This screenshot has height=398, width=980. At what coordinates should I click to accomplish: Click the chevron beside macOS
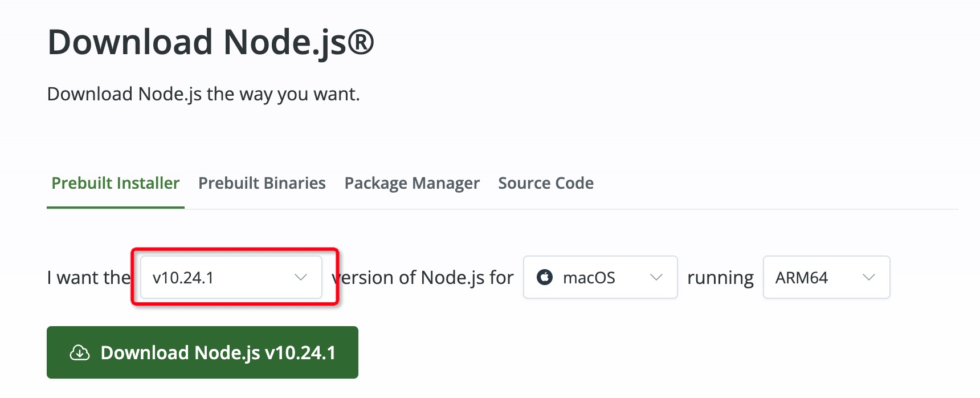656,278
